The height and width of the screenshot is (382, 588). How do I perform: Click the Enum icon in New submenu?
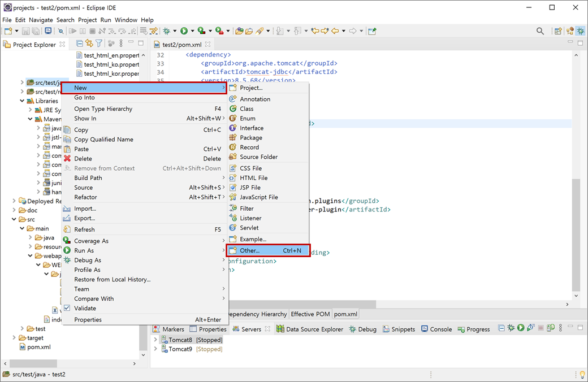233,118
